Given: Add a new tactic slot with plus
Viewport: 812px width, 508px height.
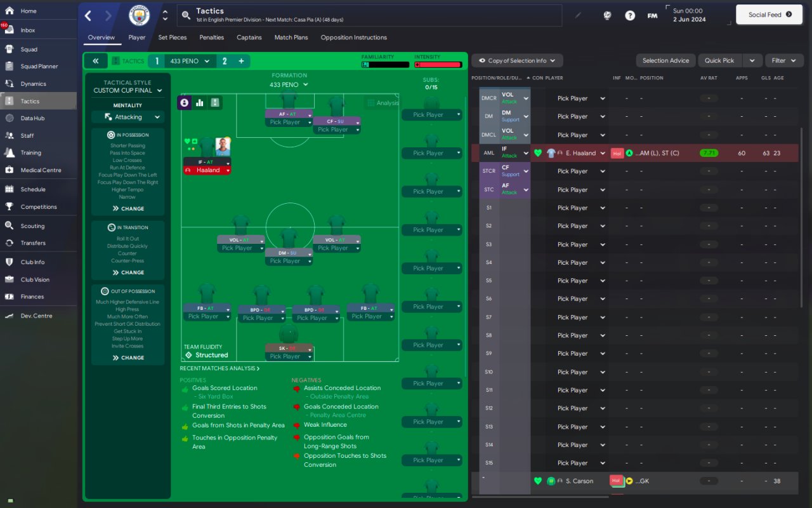Looking at the screenshot, I should point(241,61).
